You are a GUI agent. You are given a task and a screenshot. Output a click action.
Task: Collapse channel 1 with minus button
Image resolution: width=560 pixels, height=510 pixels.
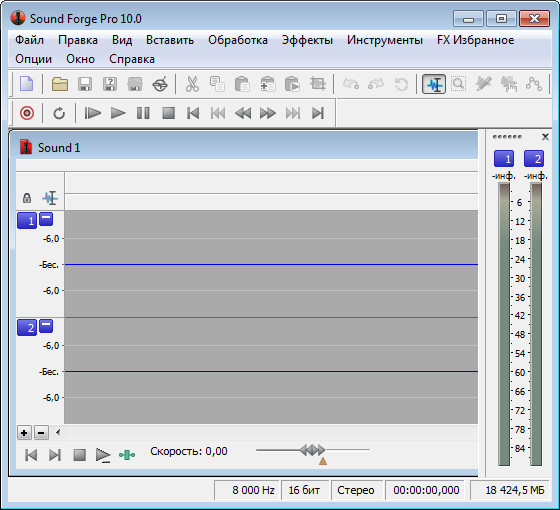(x=46, y=219)
